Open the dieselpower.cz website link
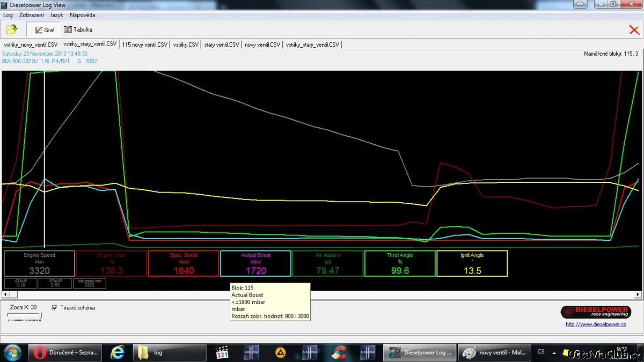The image size is (644, 362). [x=596, y=324]
